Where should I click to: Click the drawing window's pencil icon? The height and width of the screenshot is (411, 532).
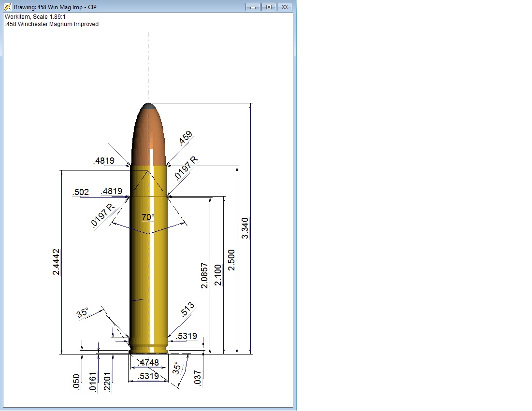pos(7,7)
